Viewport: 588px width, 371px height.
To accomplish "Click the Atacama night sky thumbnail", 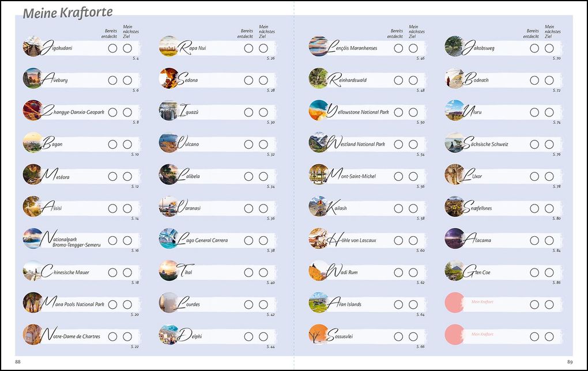I will pos(455,238).
